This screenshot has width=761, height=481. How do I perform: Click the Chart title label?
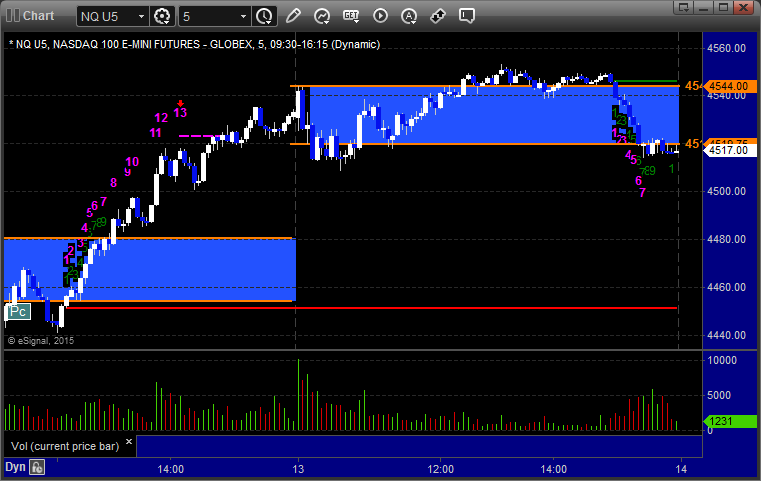[38, 16]
